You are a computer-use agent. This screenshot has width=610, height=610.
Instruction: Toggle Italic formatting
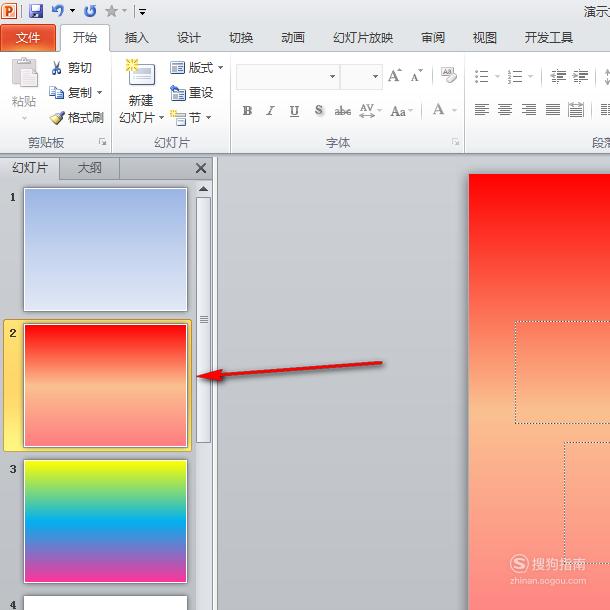click(270, 111)
